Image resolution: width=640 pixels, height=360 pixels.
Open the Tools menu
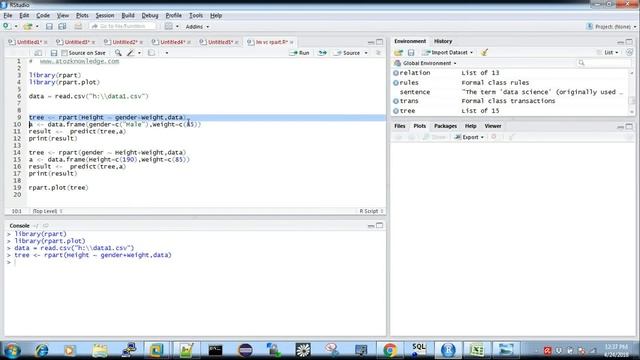tap(196, 16)
